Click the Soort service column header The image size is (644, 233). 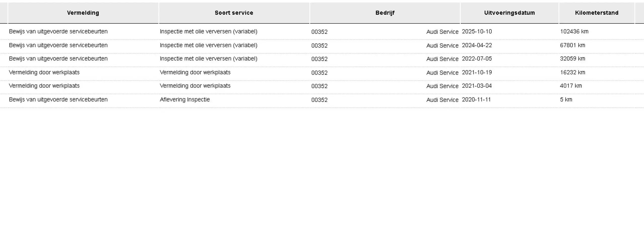coord(234,13)
